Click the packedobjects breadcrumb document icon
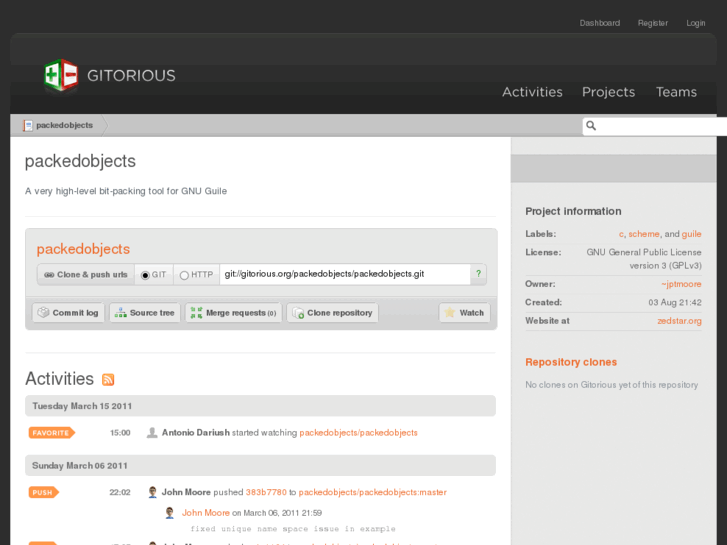The image size is (727, 545). point(28,125)
